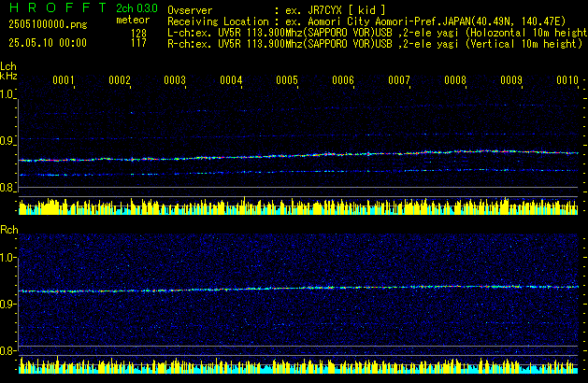Viewport: 588px width, 383px height.
Task: Click the R-ch UV5R description line
Action: point(375,44)
